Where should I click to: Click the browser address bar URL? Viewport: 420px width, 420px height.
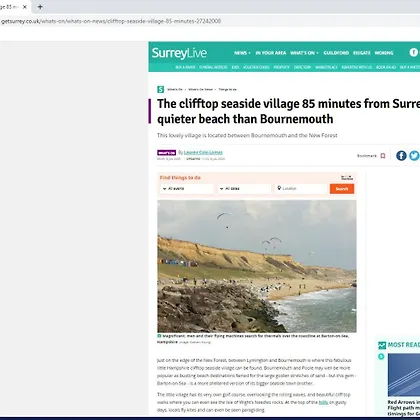[x=111, y=21]
